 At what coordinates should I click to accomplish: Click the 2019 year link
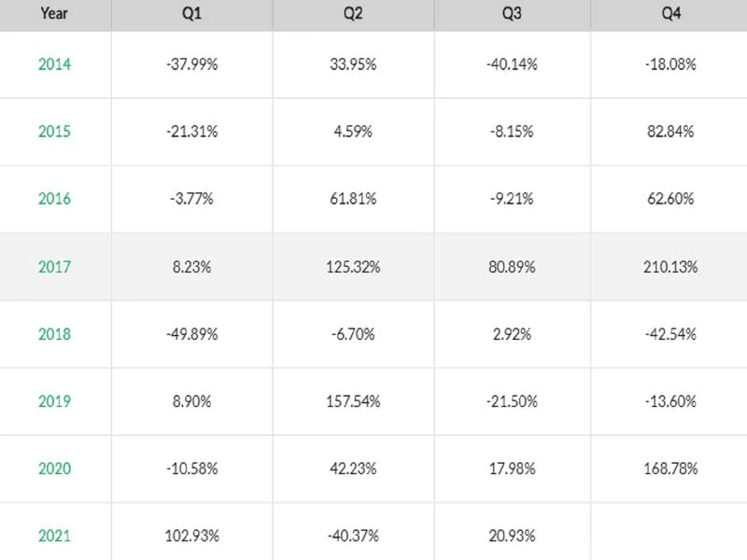click(54, 401)
